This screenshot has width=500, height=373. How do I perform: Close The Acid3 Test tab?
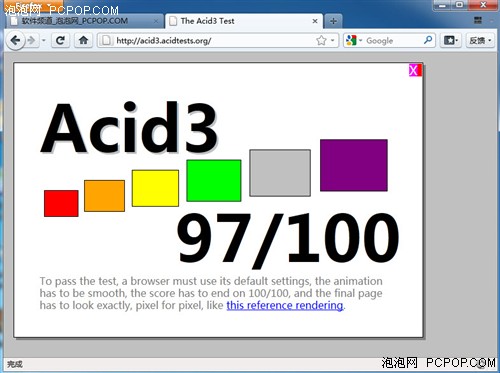click(315, 21)
